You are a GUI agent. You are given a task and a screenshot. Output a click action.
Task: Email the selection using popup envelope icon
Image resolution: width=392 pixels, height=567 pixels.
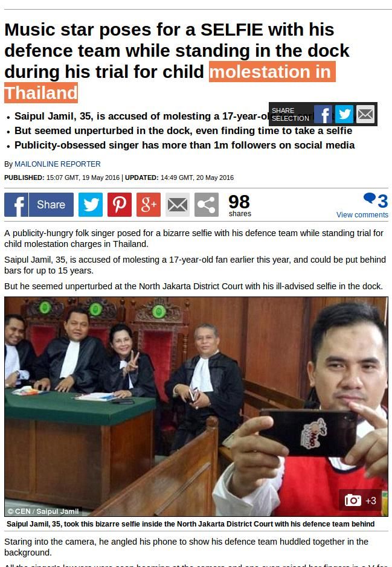pos(365,114)
